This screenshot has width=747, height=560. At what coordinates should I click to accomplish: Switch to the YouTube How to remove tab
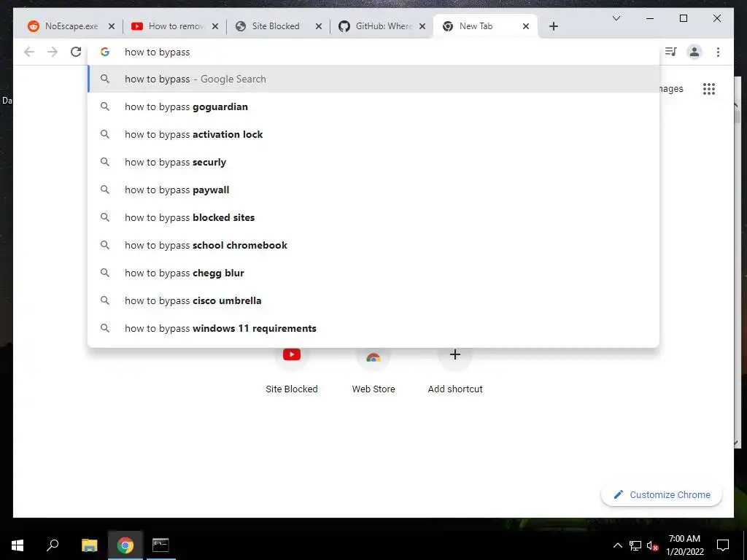pyautogui.click(x=174, y=26)
